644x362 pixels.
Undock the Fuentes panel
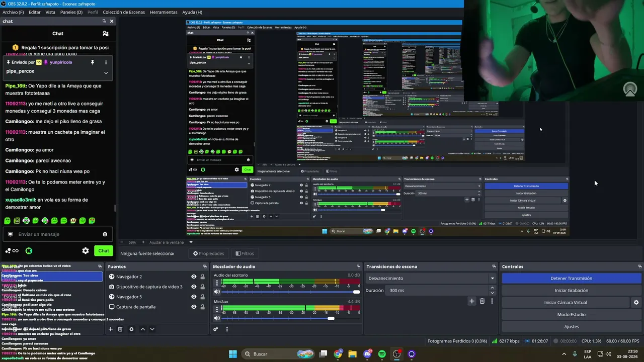click(205, 266)
